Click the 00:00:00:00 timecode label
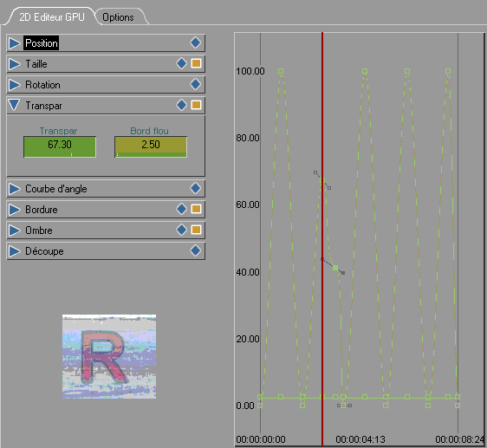 tap(261, 439)
